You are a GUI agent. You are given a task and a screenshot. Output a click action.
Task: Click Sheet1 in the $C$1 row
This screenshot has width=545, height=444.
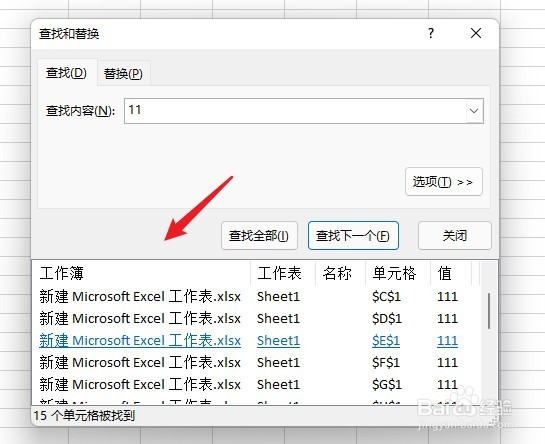(278, 297)
